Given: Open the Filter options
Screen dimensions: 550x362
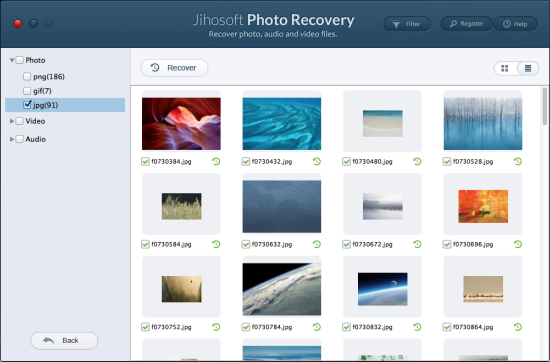Looking at the screenshot, I should coord(407,24).
